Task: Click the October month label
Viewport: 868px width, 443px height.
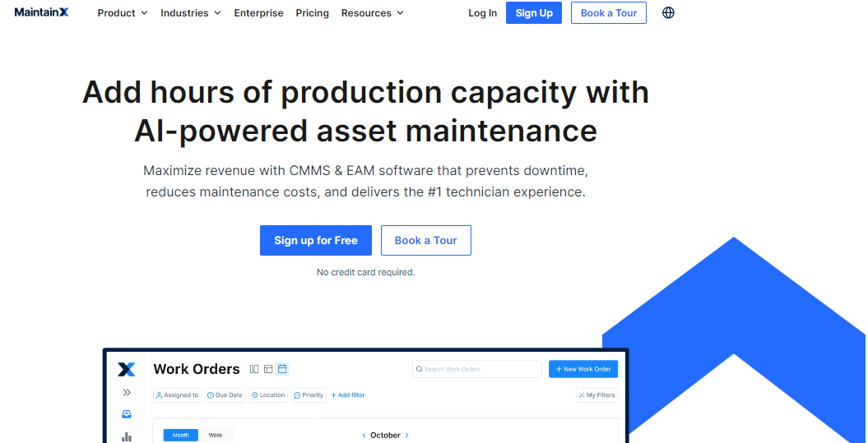Action: click(385, 436)
